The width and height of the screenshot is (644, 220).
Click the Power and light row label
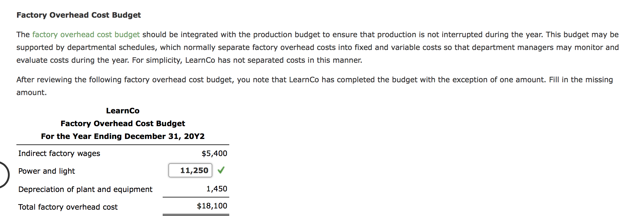[47, 171]
